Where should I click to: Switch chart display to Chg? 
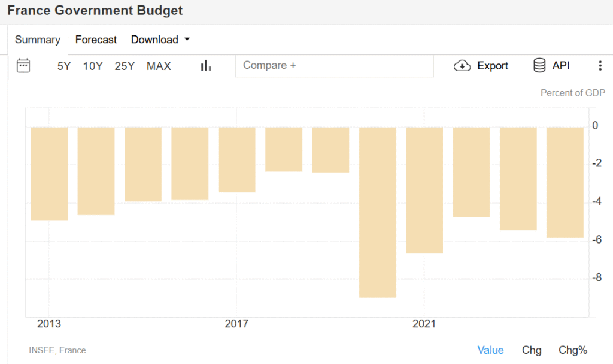coord(531,350)
